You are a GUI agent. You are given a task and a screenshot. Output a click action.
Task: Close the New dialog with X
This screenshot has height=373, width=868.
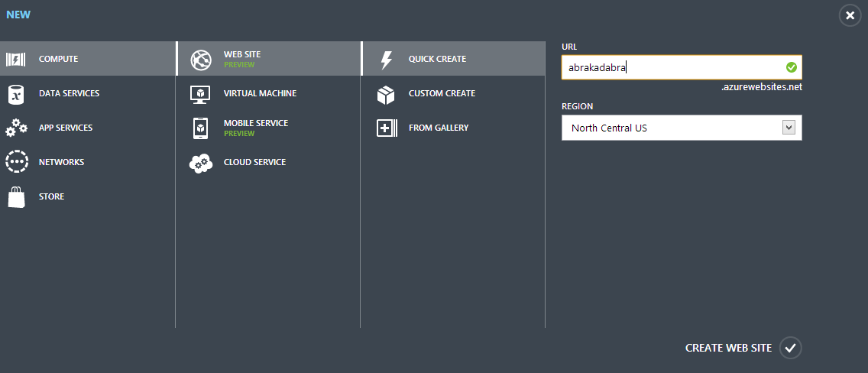(850, 15)
